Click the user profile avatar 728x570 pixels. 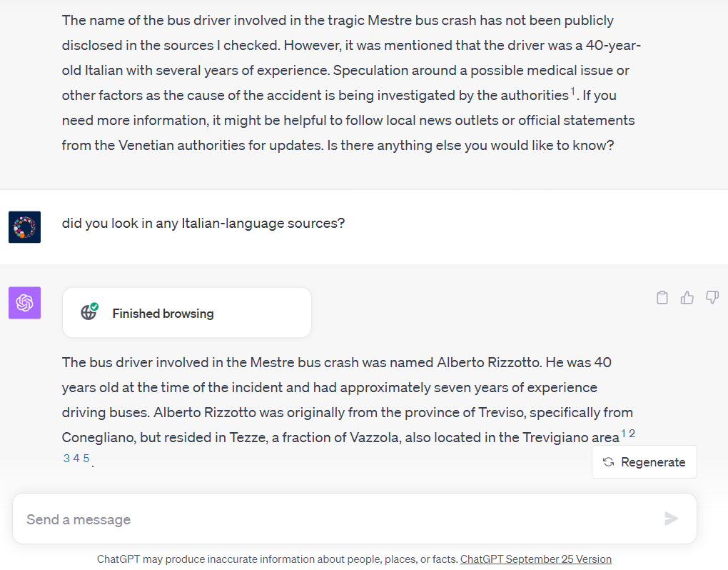tap(24, 226)
